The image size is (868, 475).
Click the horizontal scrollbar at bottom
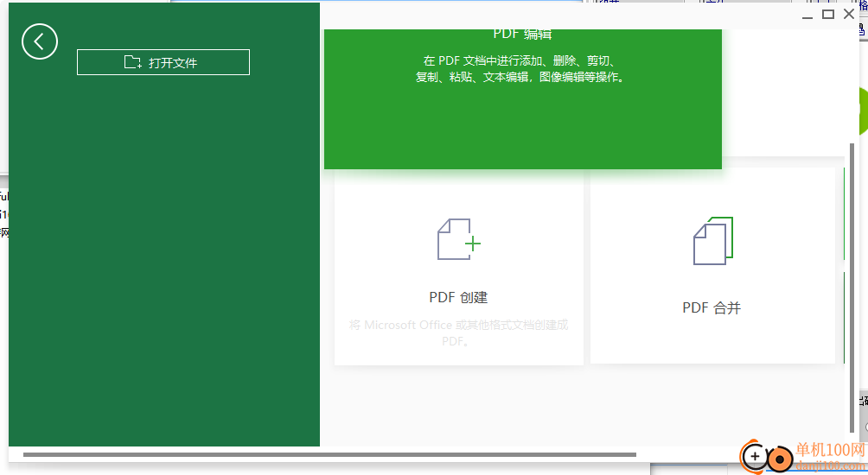pyautogui.click(x=329, y=454)
